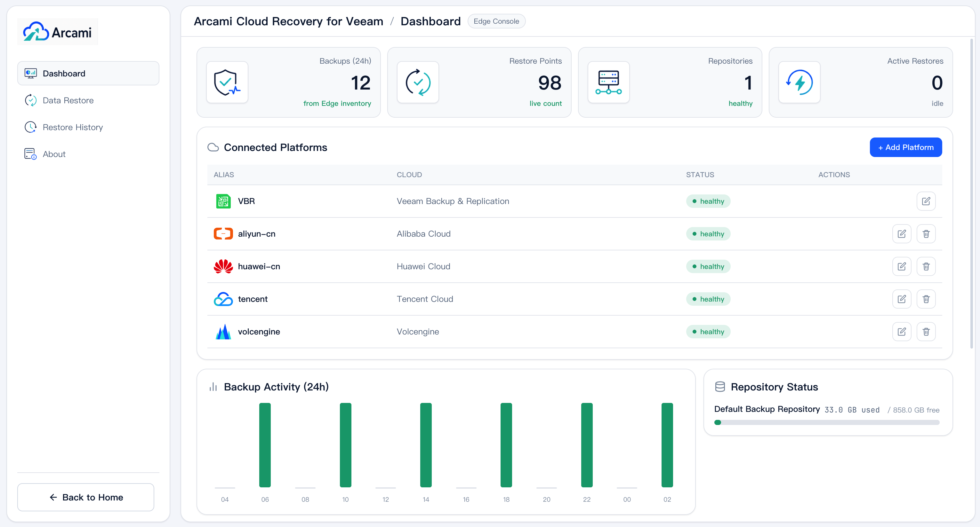Screen dimensions: 980x527
Task: Click the Add Platform button
Action: click(x=905, y=147)
